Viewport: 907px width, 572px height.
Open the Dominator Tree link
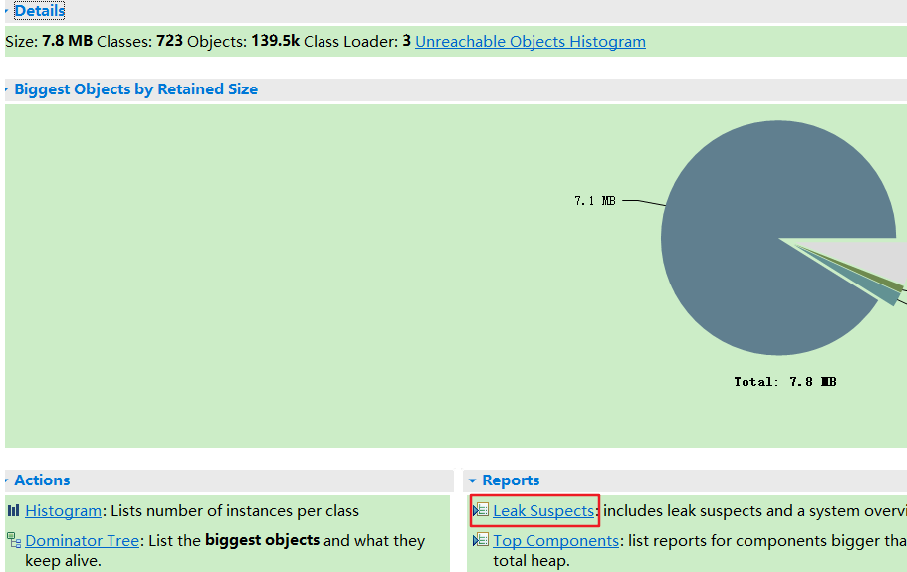point(82,540)
